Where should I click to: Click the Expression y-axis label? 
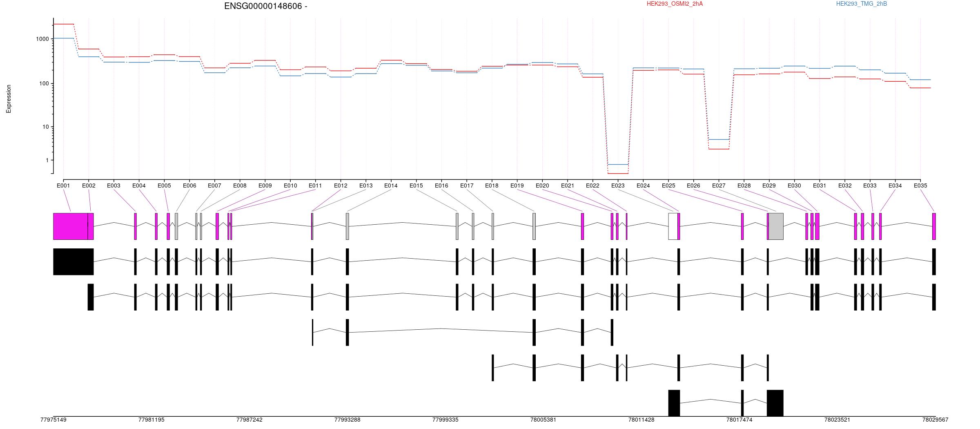[x=9, y=99]
